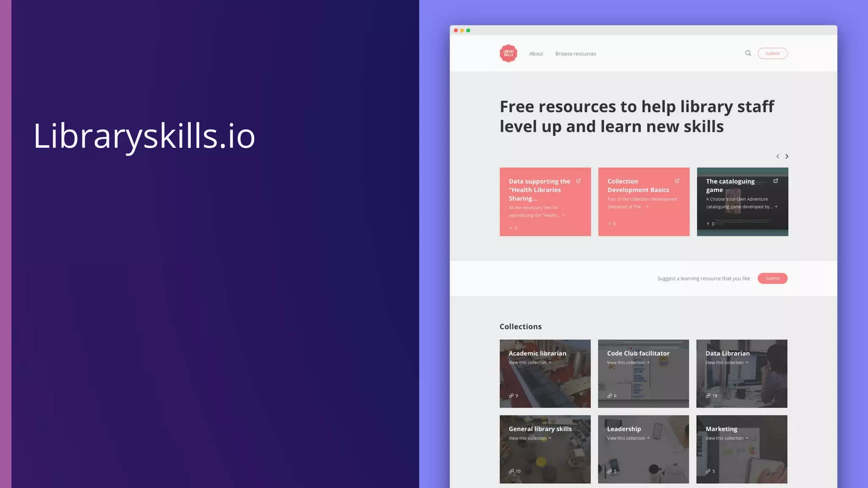Open the Collection Development Basics card title
Screen dimensions: 868x488
point(638,186)
